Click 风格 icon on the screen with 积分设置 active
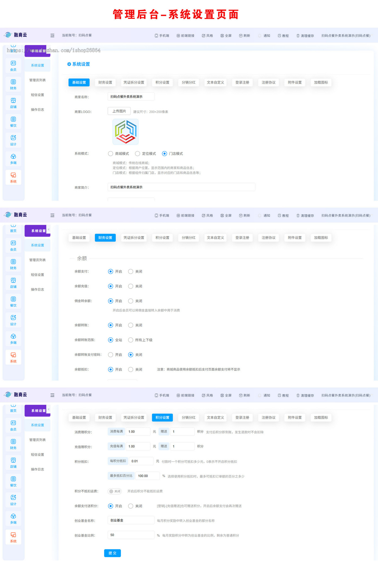Viewport: 378px width, 588px height. [203, 395]
